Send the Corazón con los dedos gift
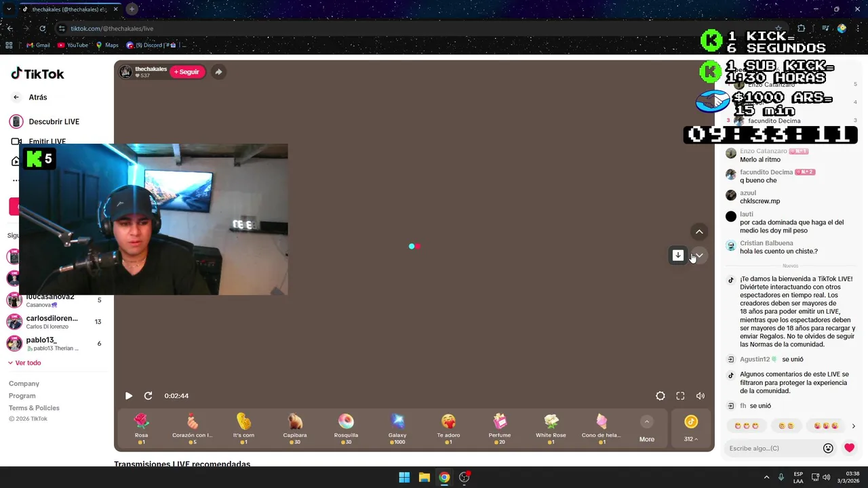This screenshot has height=488, width=868. click(193, 429)
